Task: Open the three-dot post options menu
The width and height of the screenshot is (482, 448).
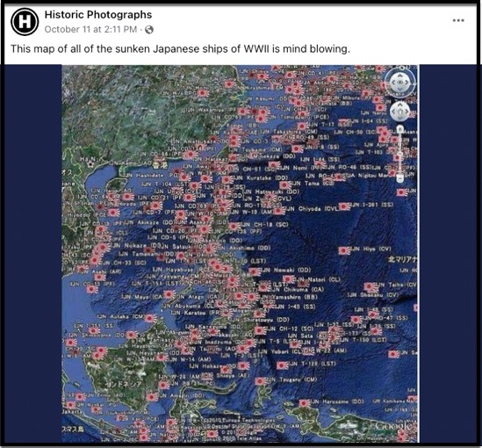Action: (458, 20)
